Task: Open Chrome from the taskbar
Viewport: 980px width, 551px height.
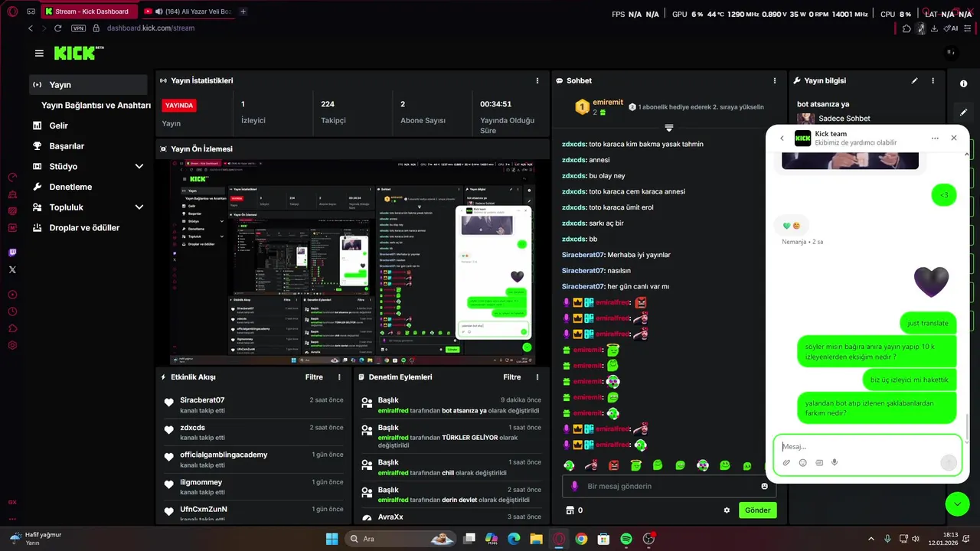Action: [581, 539]
